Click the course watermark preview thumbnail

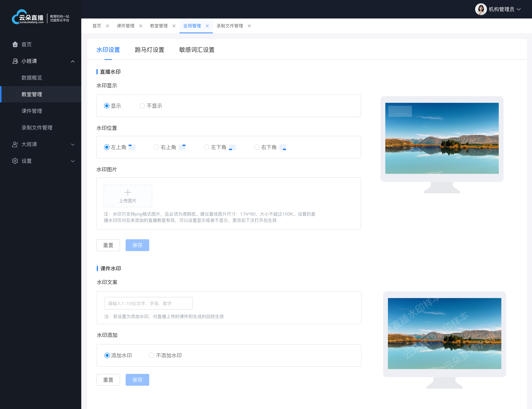pyautogui.click(x=442, y=333)
